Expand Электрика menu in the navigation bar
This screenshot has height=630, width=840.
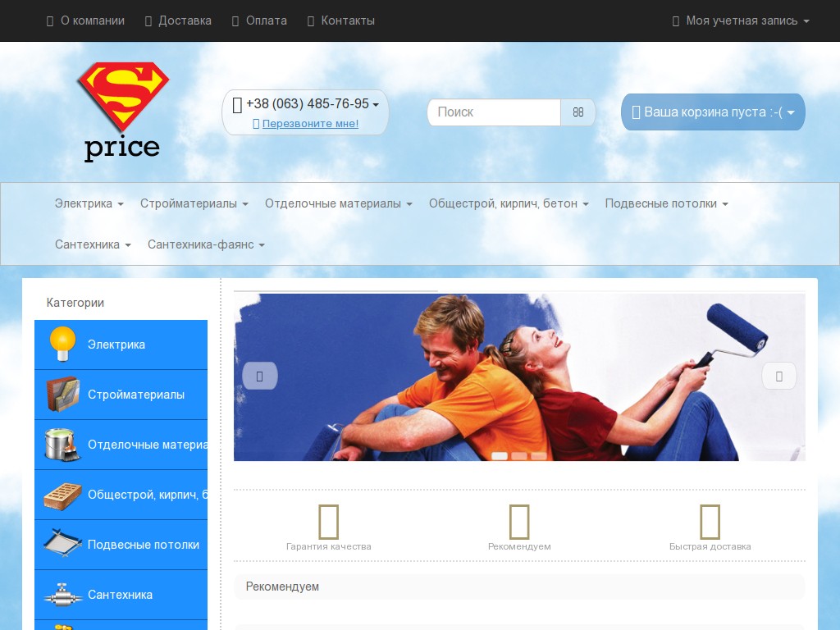(89, 203)
